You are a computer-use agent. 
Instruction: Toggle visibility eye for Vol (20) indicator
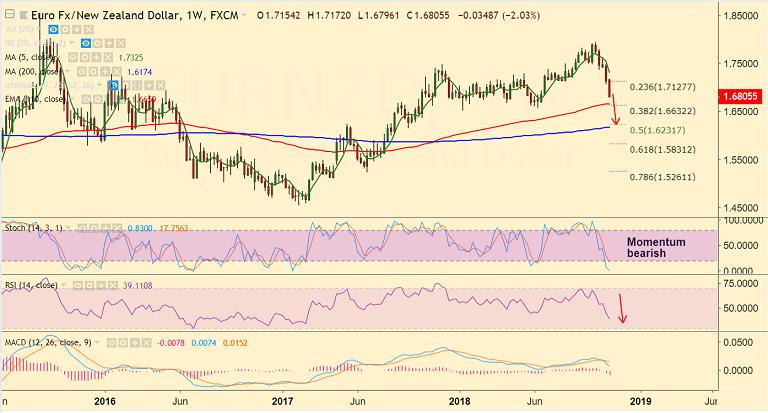[53, 30]
